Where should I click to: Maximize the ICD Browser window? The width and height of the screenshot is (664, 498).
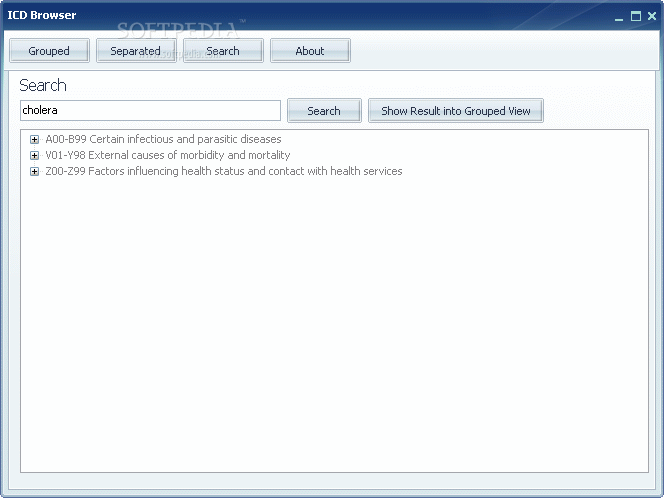coord(636,17)
